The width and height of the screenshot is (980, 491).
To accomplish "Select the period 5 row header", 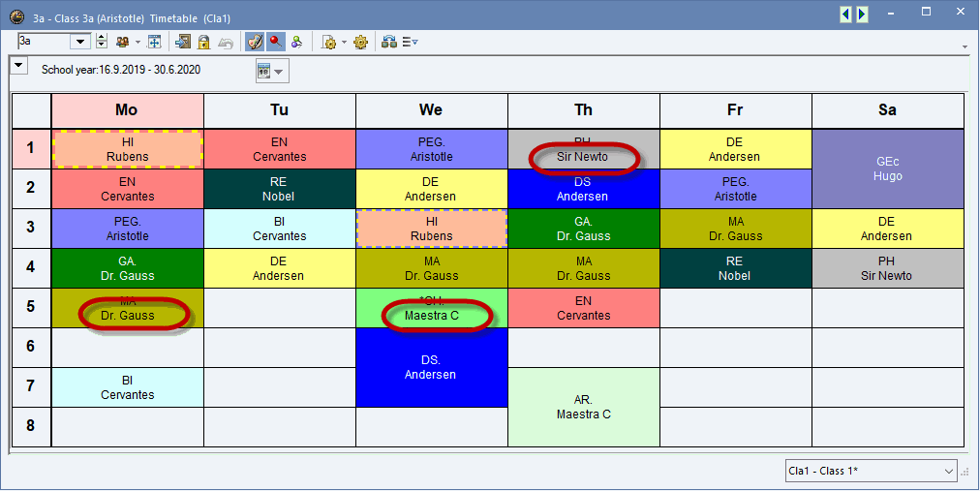I will tap(31, 307).
